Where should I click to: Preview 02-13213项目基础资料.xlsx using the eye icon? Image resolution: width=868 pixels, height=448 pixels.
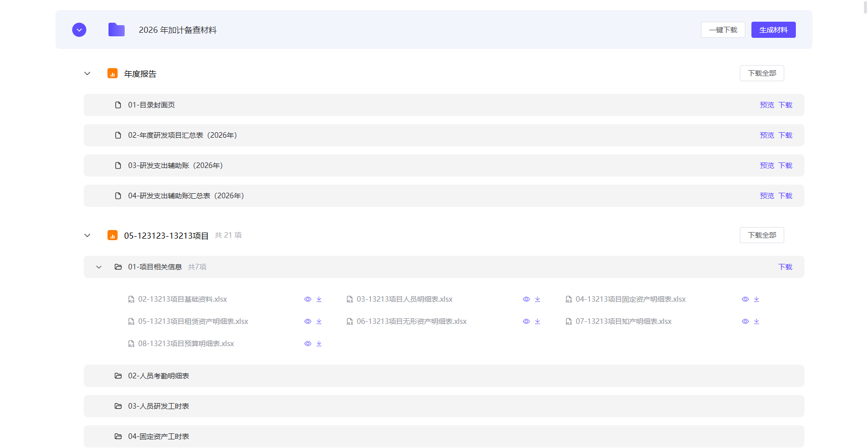point(308,299)
